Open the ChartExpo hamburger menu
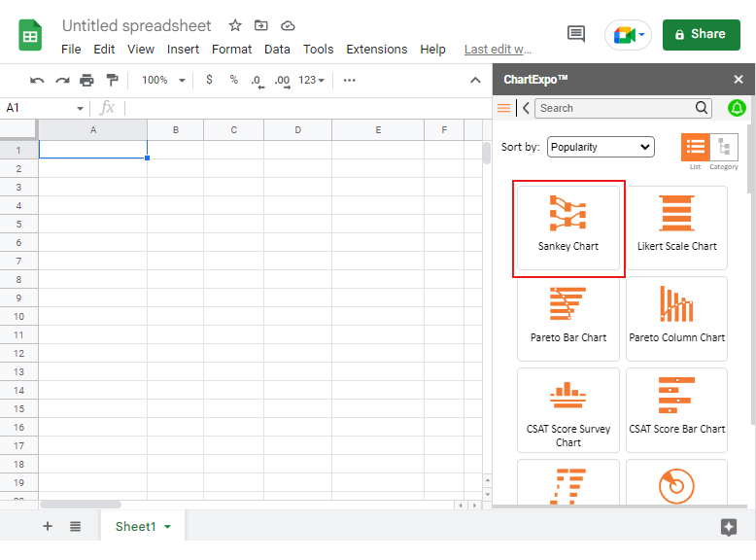 click(x=504, y=108)
